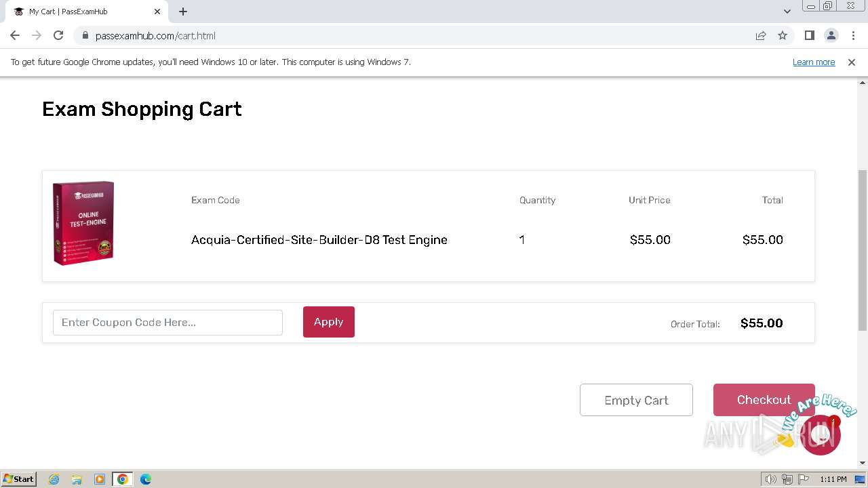868x488 pixels.
Task: Reload the cart page
Action: 58,36
